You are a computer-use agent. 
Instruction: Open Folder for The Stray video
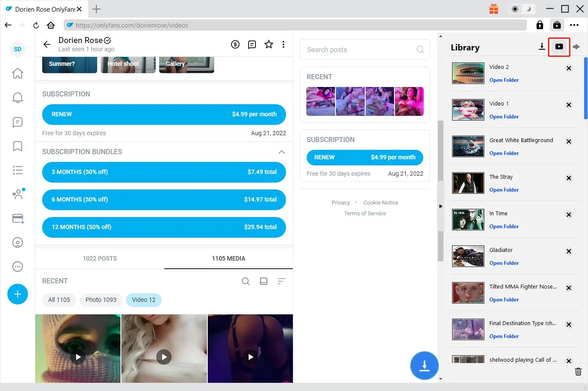click(504, 190)
